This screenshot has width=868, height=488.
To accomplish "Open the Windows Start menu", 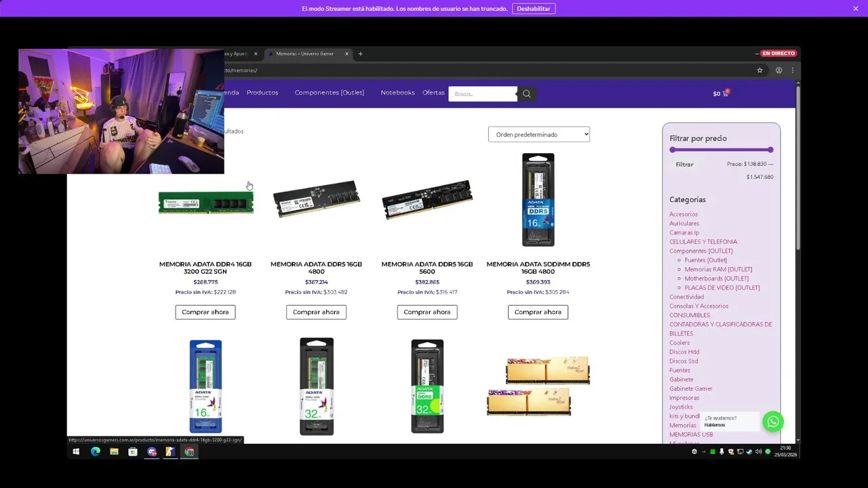I will pyautogui.click(x=76, y=451).
